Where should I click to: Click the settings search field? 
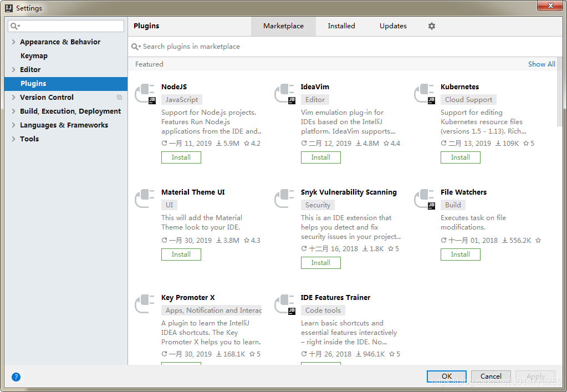66,26
